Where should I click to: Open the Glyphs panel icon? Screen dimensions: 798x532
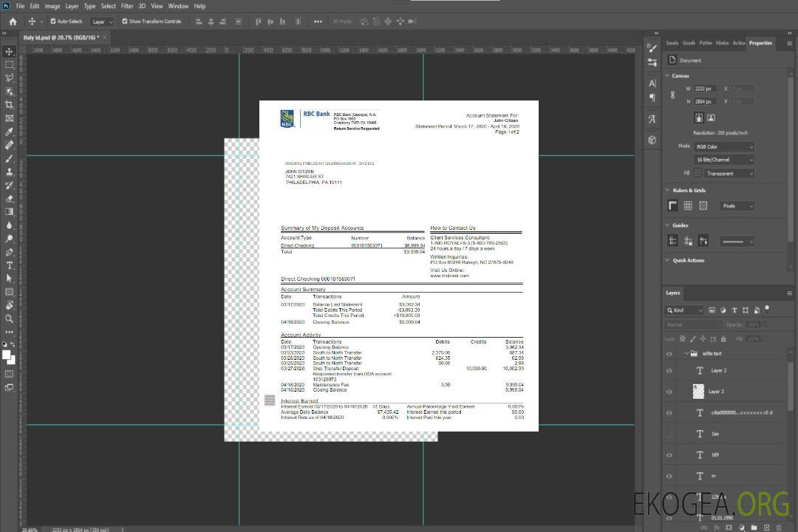point(652,119)
